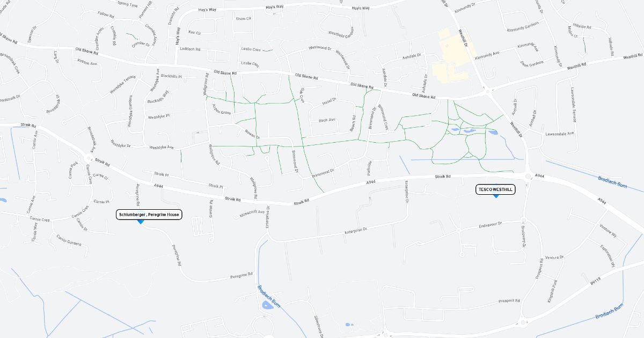Image resolution: width=644 pixels, height=338 pixels.
Task: Click the Endeavour Dr road label
Action: (490, 225)
